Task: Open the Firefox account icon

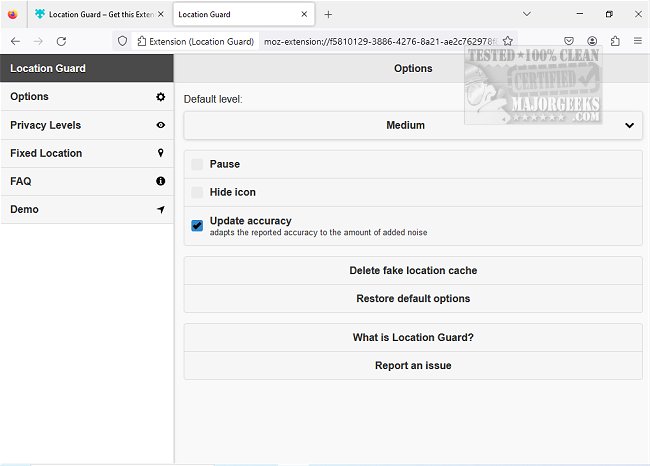Action: pyautogui.click(x=592, y=41)
